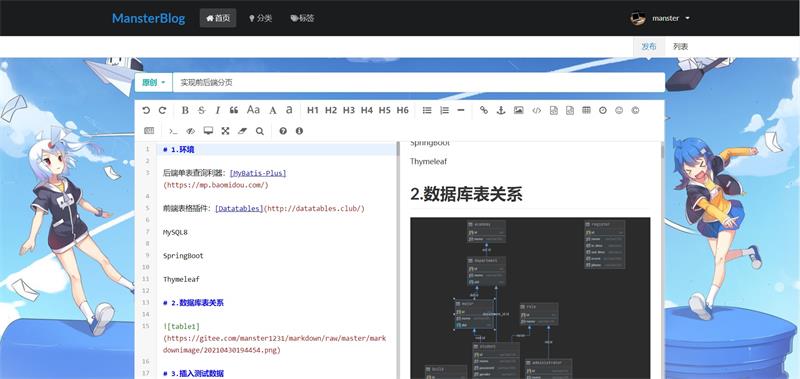Open the 原创 article type dropdown
This screenshot has width=800, height=379.
[154, 83]
